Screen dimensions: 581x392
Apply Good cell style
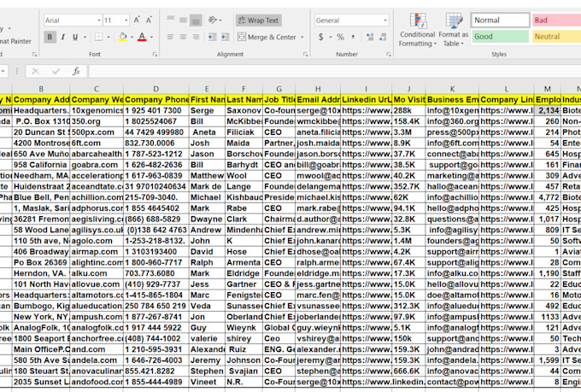pos(500,37)
